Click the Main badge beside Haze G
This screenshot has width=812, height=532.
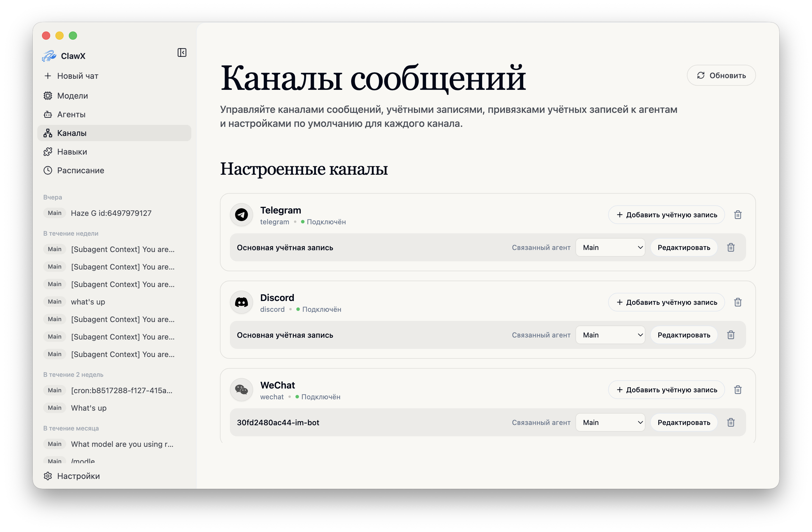point(55,213)
